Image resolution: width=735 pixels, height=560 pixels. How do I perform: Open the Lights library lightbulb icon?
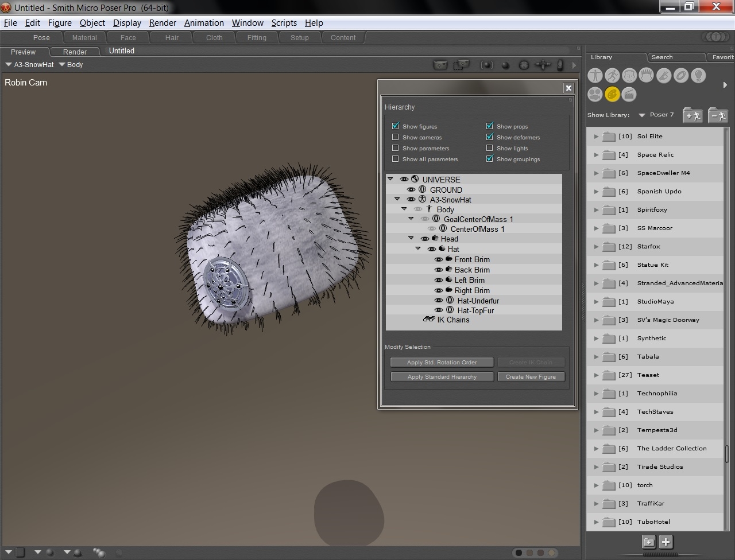click(x=698, y=76)
